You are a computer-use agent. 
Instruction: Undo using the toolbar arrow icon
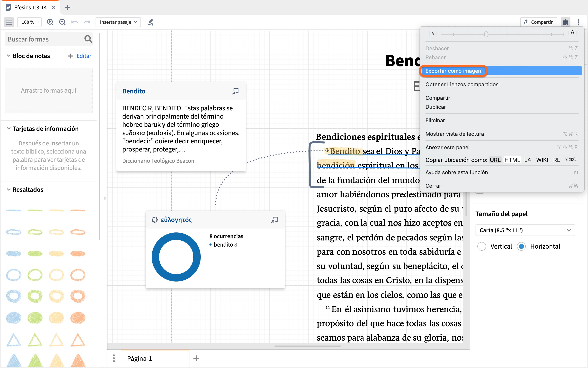pyautogui.click(x=75, y=22)
